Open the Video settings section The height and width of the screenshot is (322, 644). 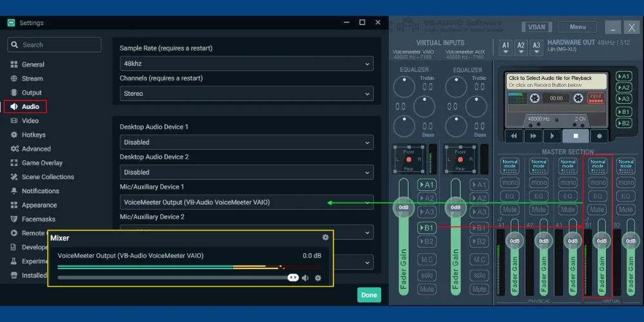pos(30,120)
